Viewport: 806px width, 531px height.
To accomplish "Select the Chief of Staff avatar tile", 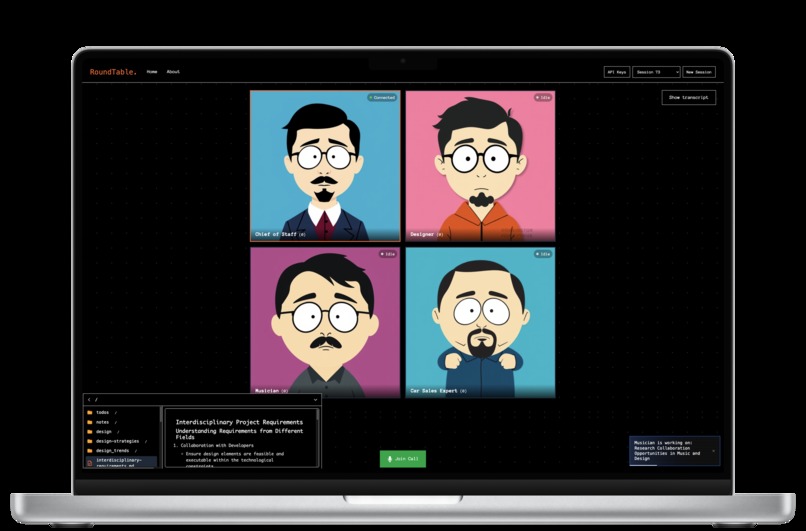I will click(325, 166).
